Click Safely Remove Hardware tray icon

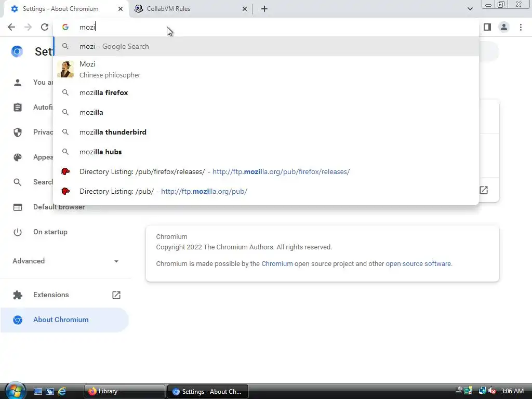(460, 390)
